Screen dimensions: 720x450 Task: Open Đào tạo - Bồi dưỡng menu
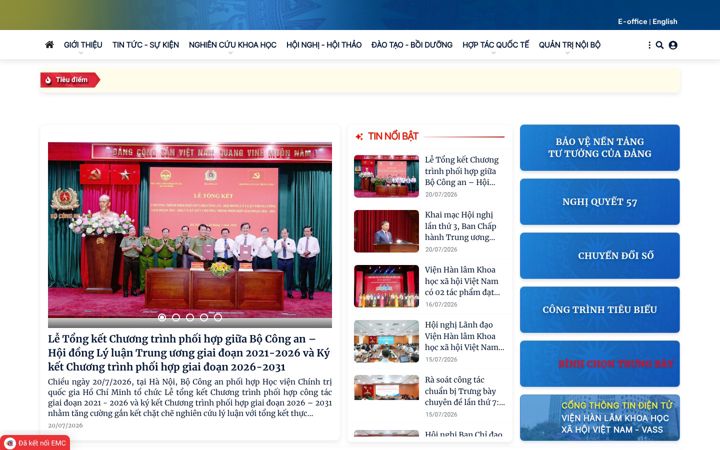click(x=412, y=45)
